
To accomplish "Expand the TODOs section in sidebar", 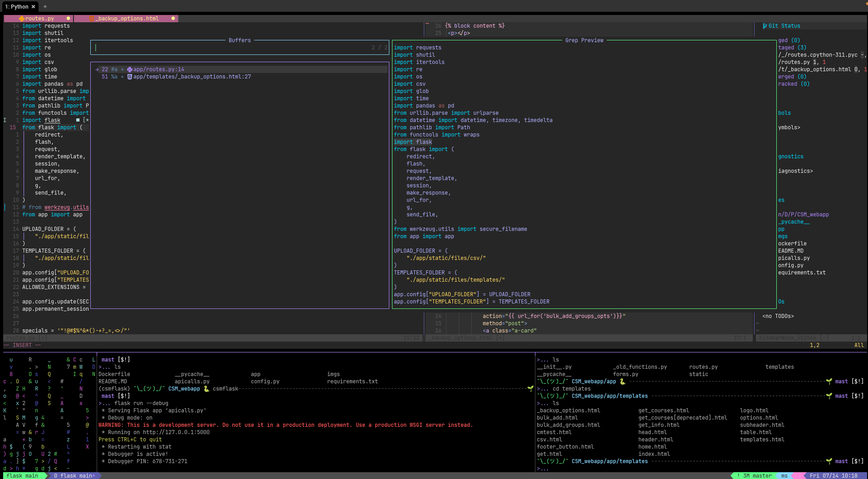I will pyautogui.click(x=781, y=302).
